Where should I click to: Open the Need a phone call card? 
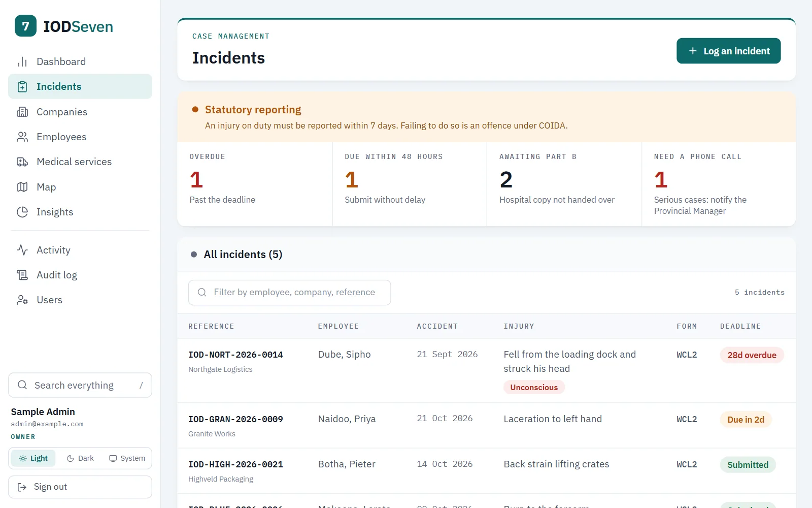pyautogui.click(x=719, y=184)
